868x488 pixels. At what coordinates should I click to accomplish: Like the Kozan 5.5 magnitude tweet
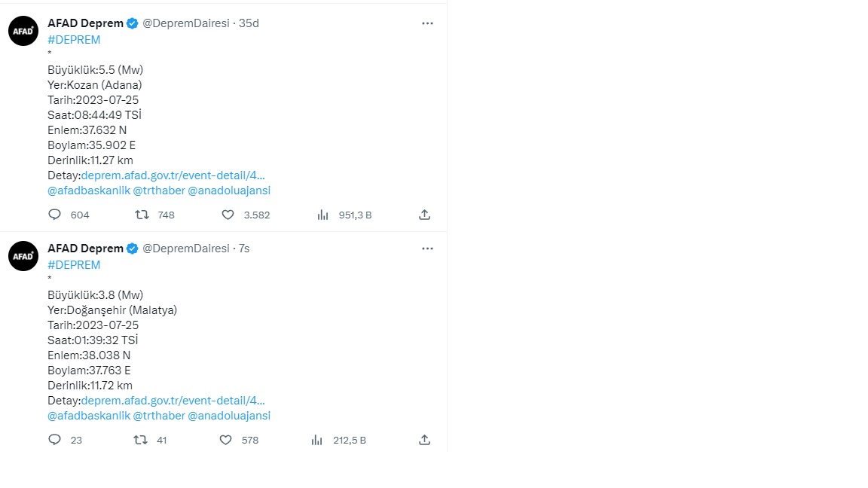click(228, 215)
